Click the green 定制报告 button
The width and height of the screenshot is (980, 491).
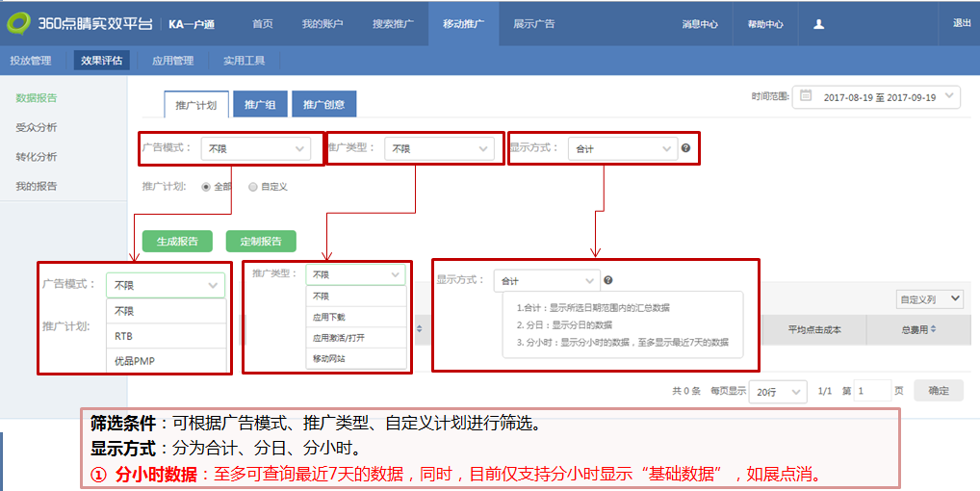[261, 242]
